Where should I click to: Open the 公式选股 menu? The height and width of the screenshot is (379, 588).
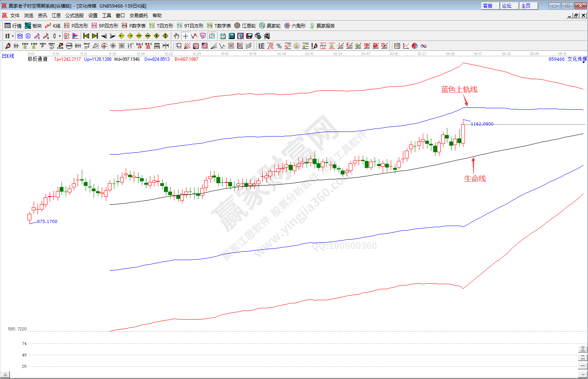75,16
